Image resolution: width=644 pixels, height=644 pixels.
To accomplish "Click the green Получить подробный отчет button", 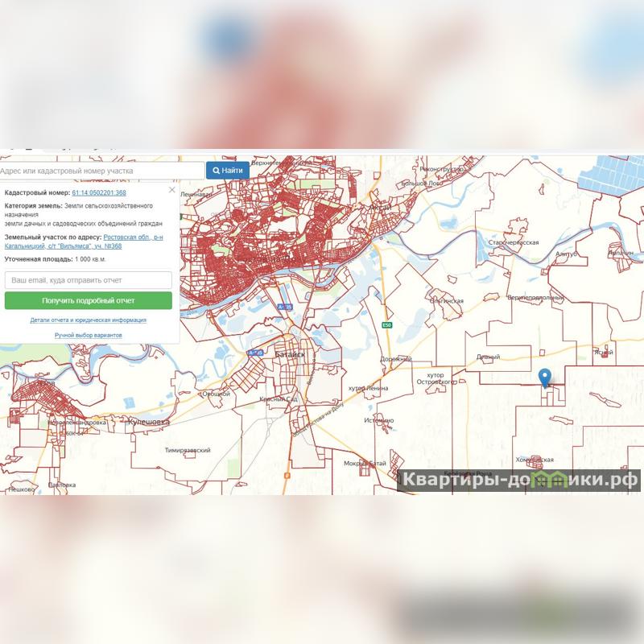I will coord(89,300).
